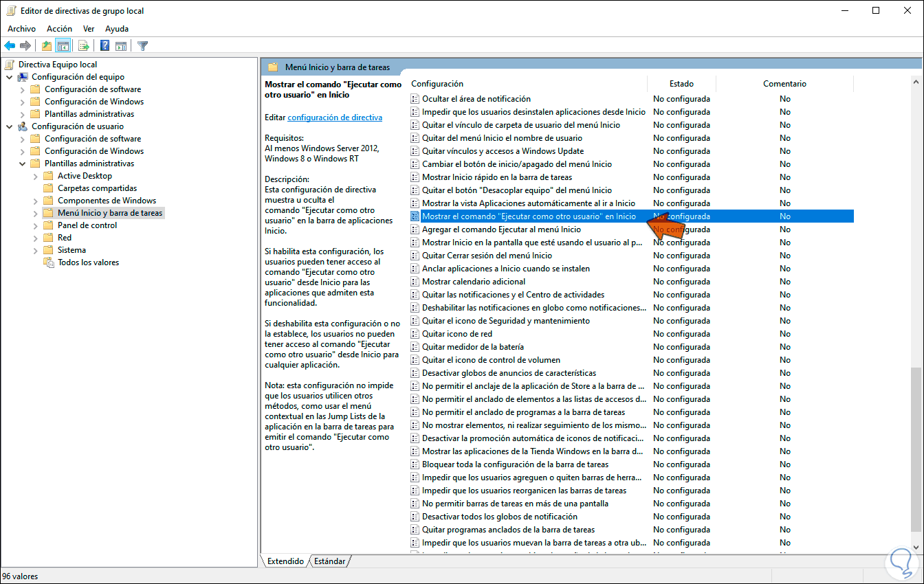
Task: Click the Up one level folder icon
Action: coord(46,45)
